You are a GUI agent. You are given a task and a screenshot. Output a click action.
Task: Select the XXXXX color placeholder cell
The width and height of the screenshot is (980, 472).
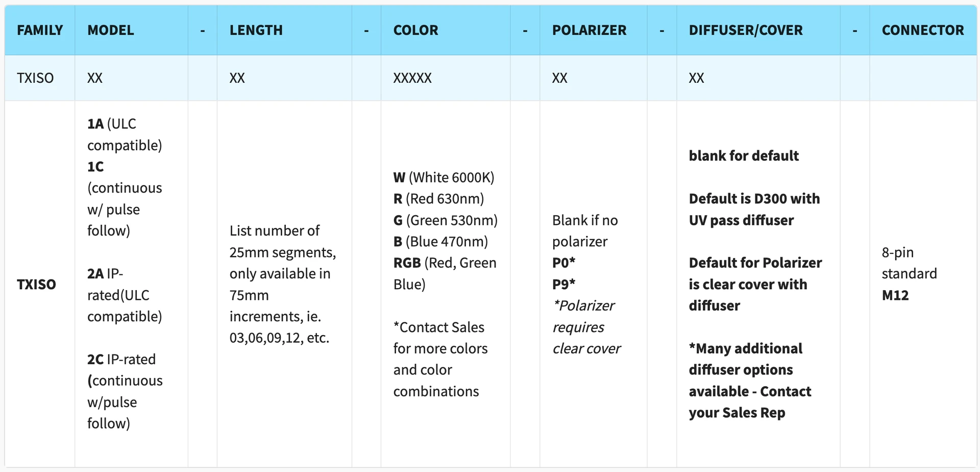point(412,78)
